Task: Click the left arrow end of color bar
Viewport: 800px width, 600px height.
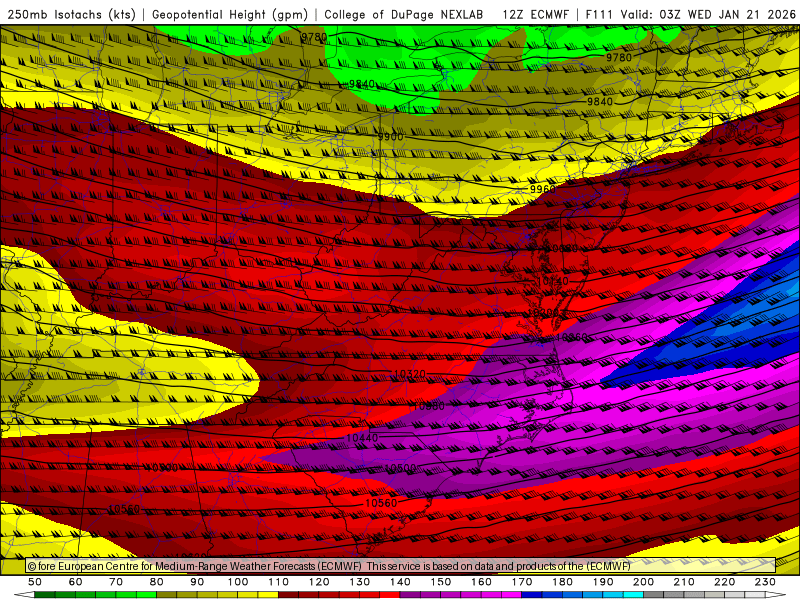Action: 24,595
